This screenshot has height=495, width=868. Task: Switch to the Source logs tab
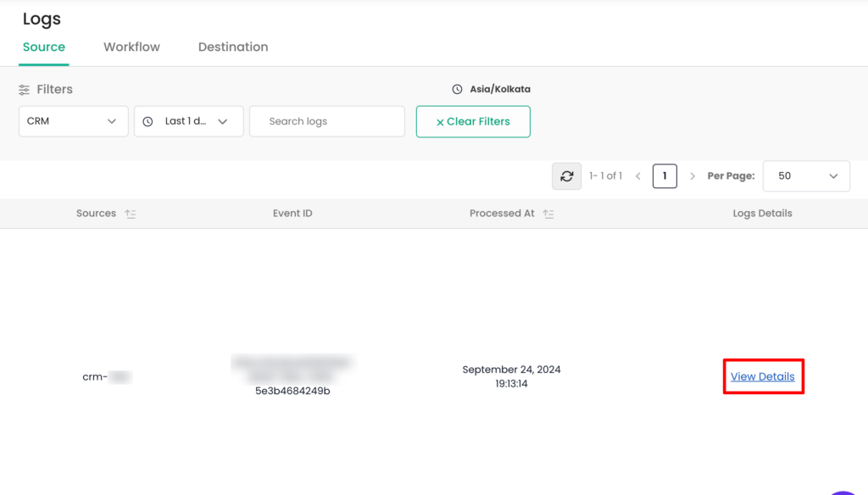coord(44,47)
